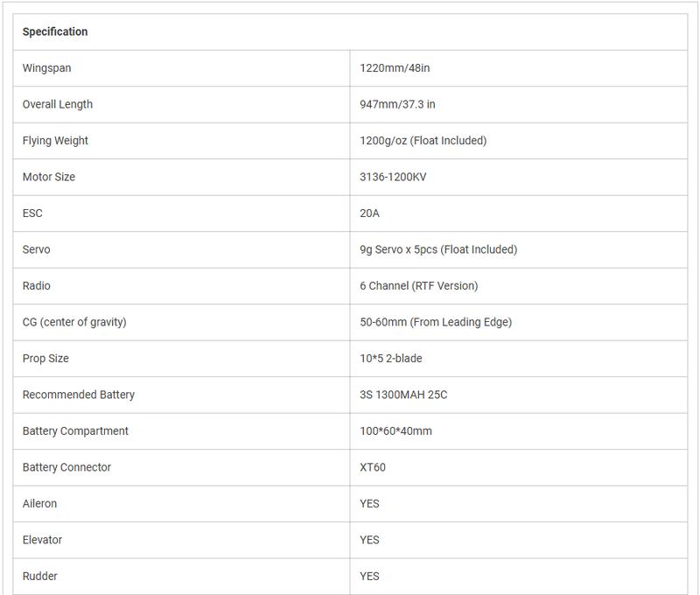This screenshot has height=595, width=700.
Task: Click the 50-60mm (From Leading Edge) value
Action: (436, 322)
